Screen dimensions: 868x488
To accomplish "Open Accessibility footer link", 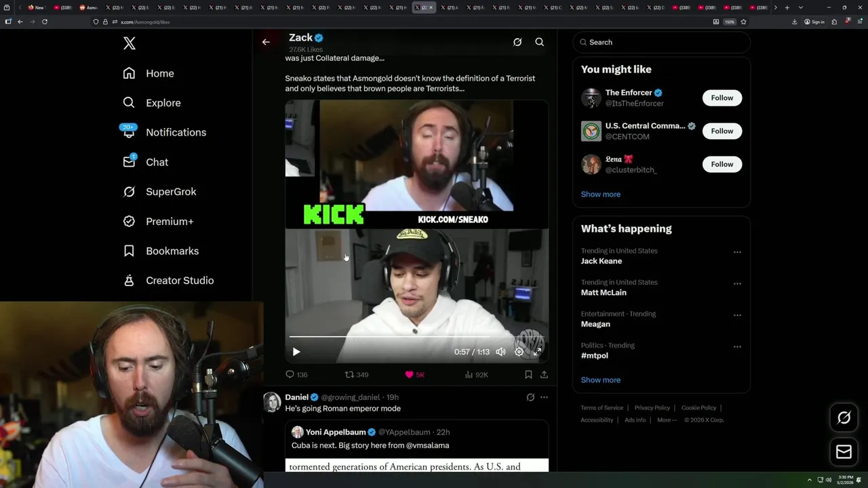I will tap(597, 420).
